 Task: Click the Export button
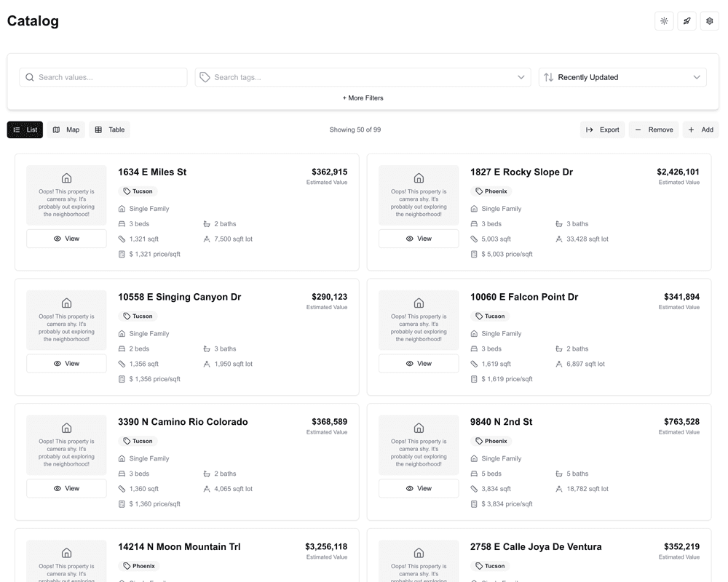[602, 129]
